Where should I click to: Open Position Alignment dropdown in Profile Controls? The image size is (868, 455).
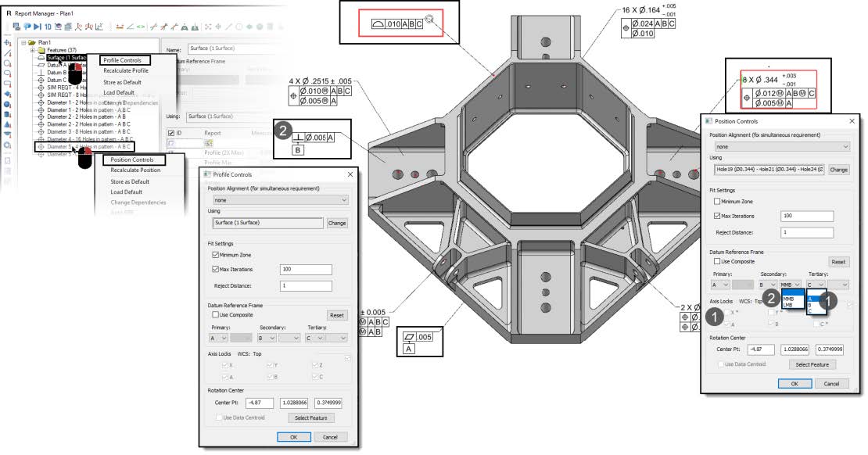[277, 200]
